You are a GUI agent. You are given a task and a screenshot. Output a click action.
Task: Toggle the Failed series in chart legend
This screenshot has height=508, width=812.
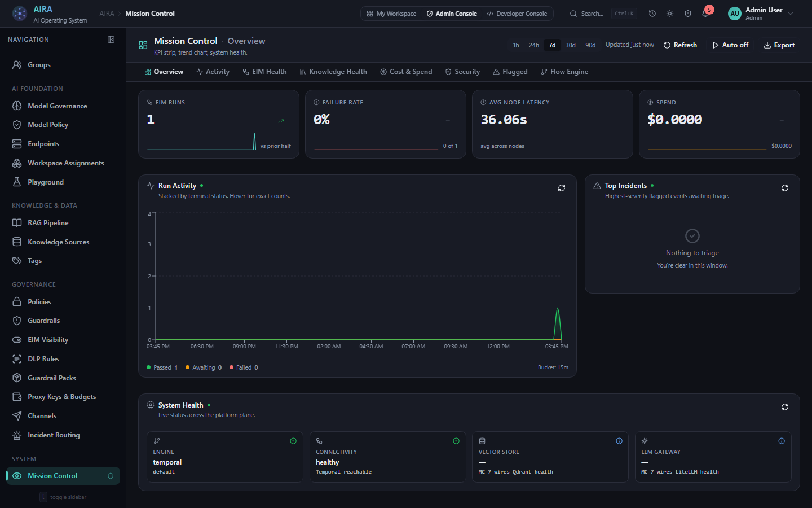tap(244, 367)
